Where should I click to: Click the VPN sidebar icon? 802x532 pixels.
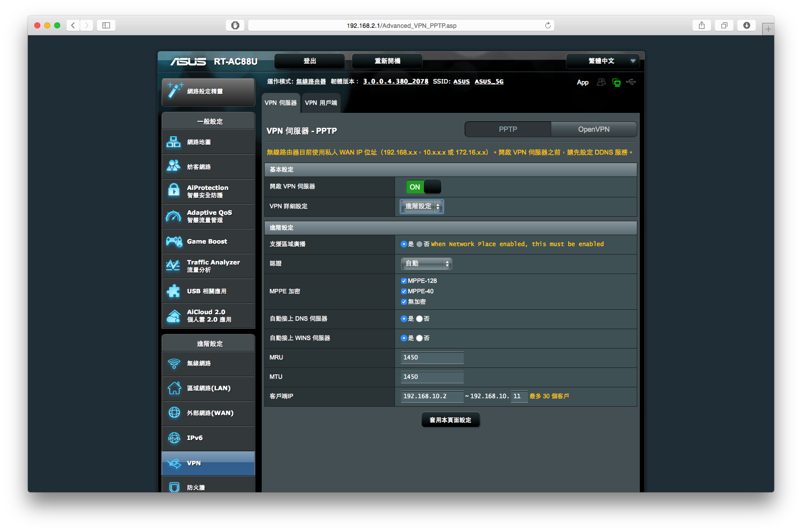pos(174,463)
